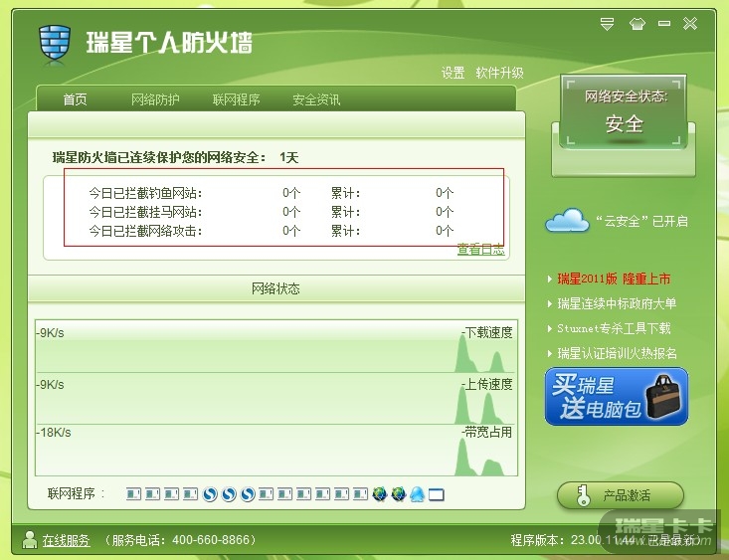
Task: Click the 网络安全状态 安全 status panel
Action: coord(624,111)
